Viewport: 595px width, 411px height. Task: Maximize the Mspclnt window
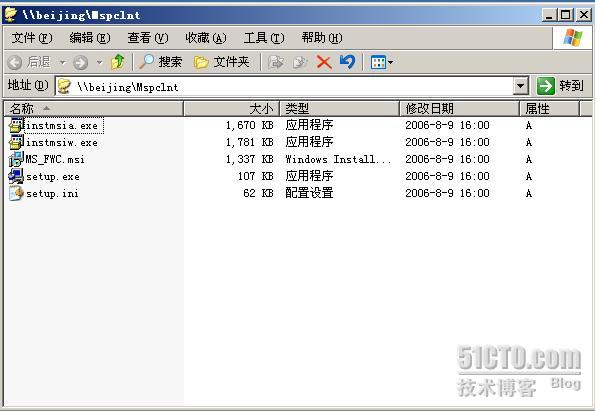point(565,15)
